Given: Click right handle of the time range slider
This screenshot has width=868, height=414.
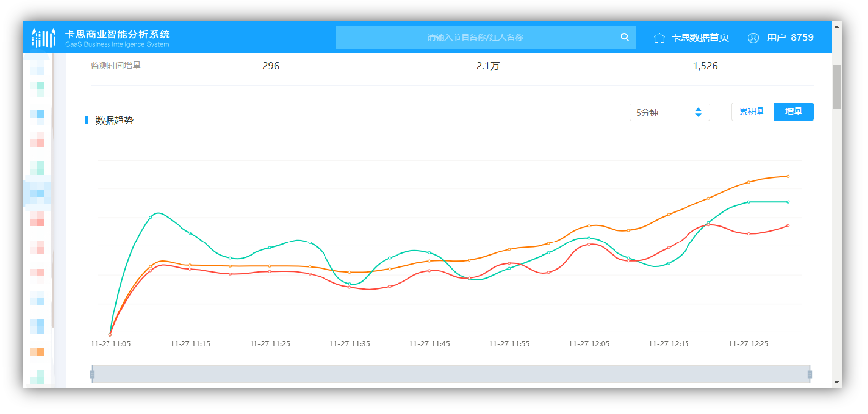Looking at the screenshot, I should tap(810, 374).
